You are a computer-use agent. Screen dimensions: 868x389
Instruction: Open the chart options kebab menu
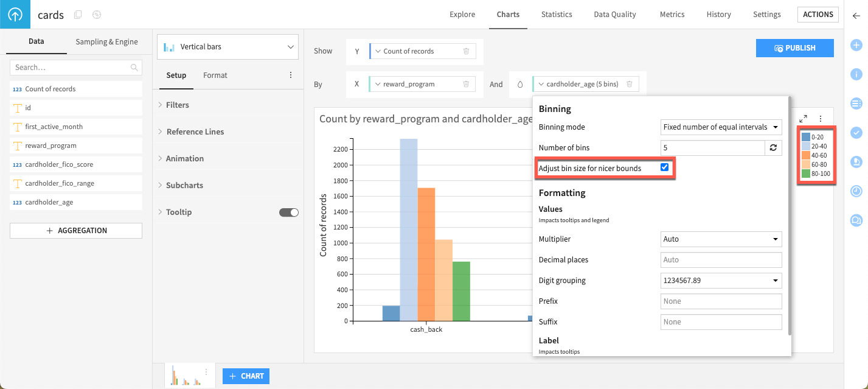click(x=820, y=118)
